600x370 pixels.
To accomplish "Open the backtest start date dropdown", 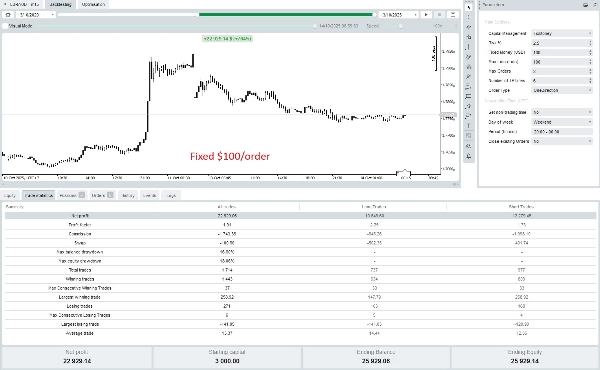I will click(36, 15).
